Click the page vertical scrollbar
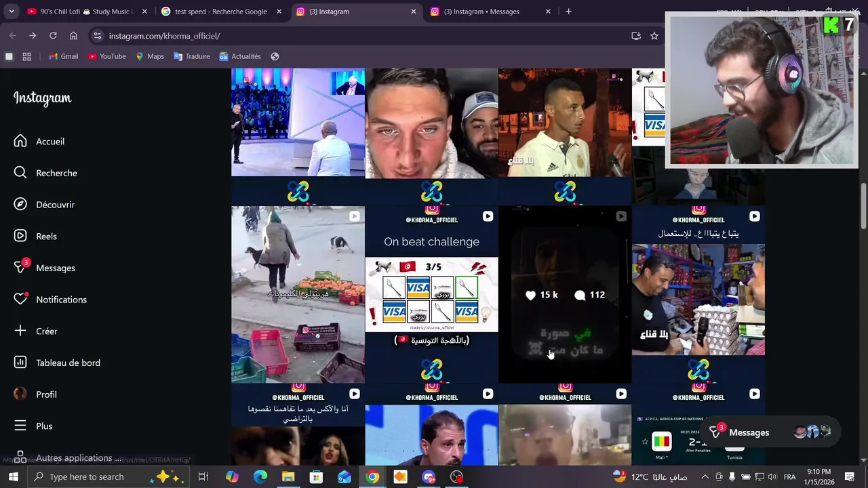Viewport: 868px width, 488px height. (863, 205)
